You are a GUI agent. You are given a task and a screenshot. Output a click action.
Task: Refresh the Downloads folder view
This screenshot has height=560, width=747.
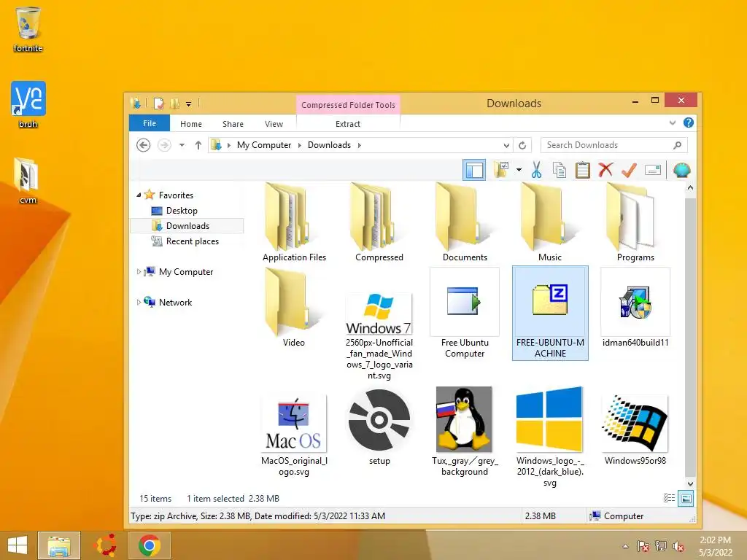tap(522, 145)
